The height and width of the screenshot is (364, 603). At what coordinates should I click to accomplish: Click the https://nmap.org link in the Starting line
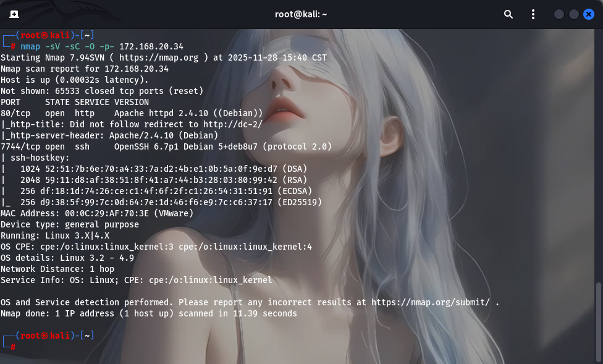coord(159,57)
